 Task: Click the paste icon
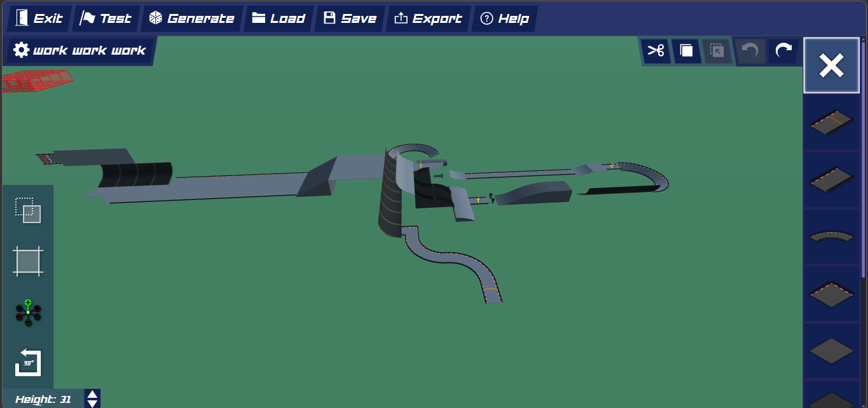point(717,51)
